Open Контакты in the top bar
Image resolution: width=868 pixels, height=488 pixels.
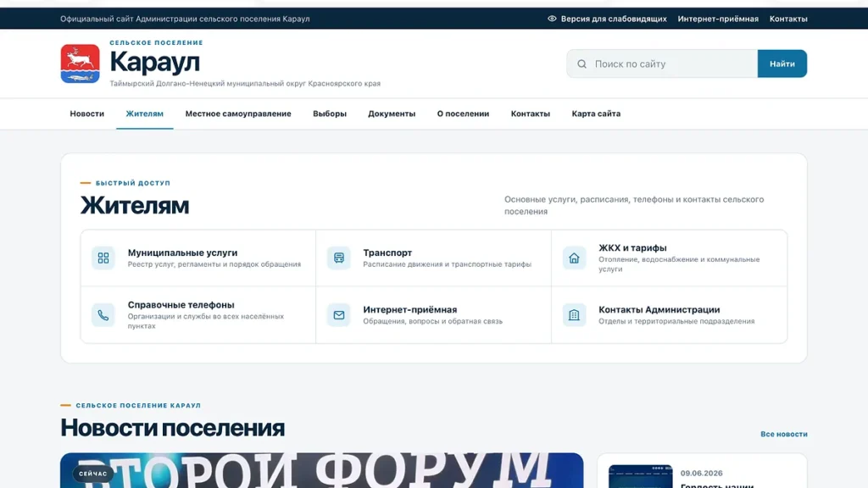[788, 19]
